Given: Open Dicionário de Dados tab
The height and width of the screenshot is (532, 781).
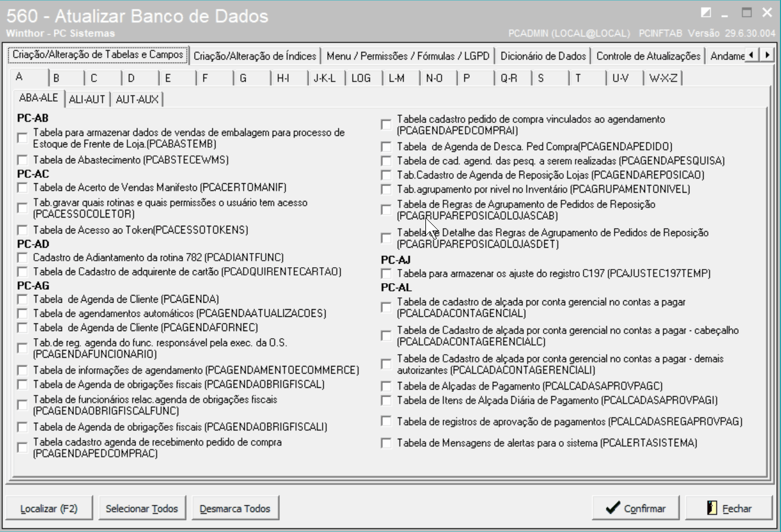Looking at the screenshot, I should (543, 56).
